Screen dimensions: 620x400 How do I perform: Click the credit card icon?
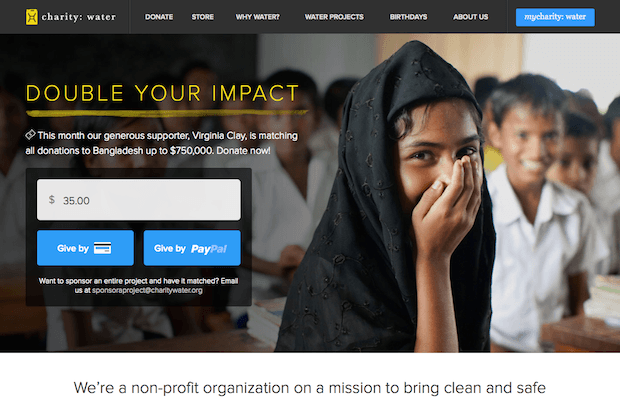click(102, 248)
